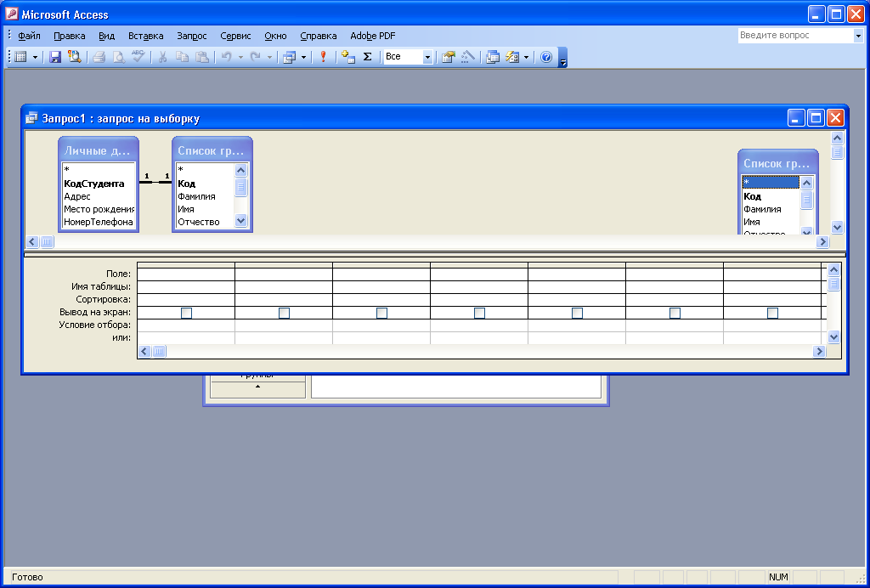Click the table pane scroll down arrow
The width and height of the screenshot is (870, 588).
coord(837,227)
